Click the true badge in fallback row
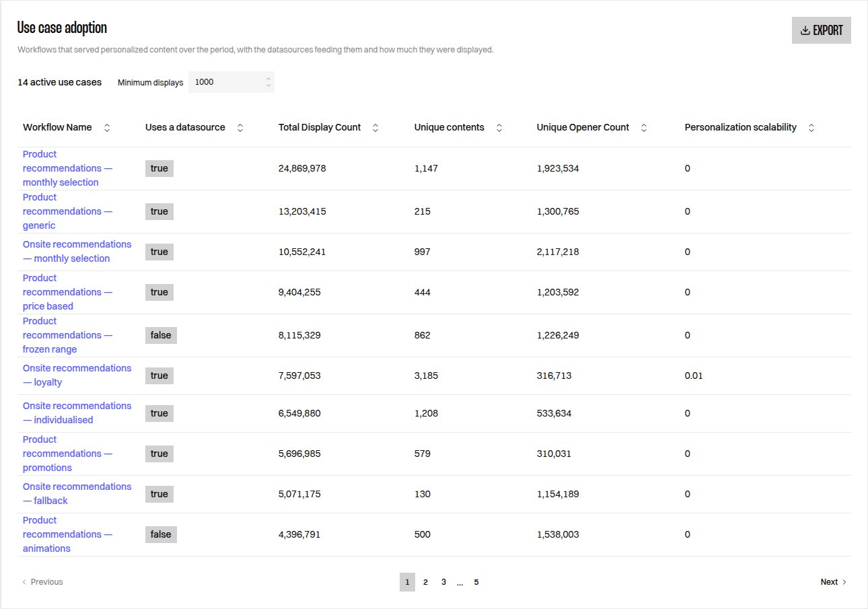This screenshot has width=868, height=609. 159,494
